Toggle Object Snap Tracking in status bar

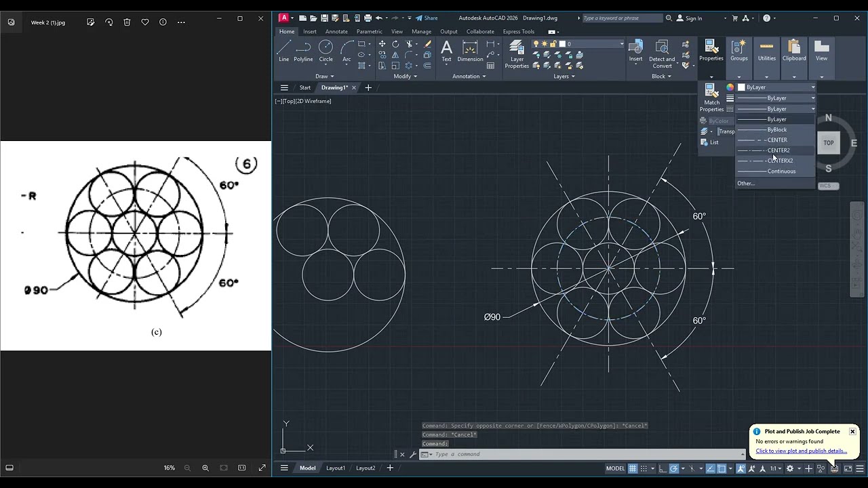click(x=710, y=468)
